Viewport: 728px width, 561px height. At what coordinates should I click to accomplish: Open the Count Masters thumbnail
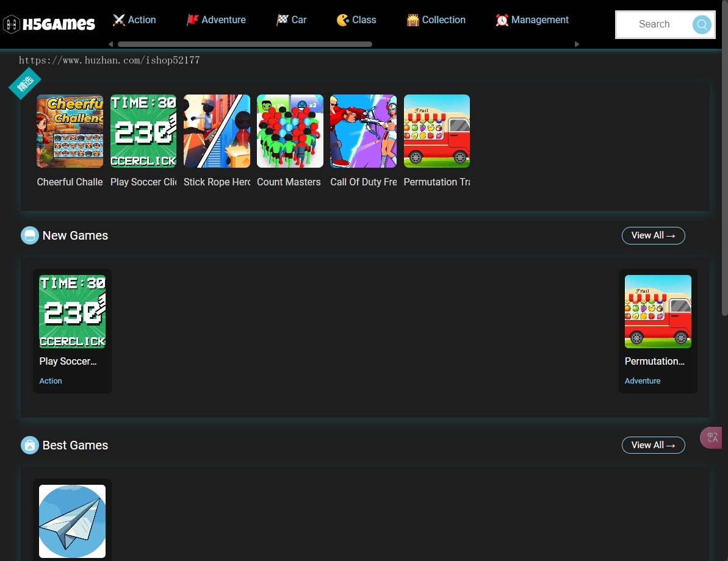click(x=290, y=131)
